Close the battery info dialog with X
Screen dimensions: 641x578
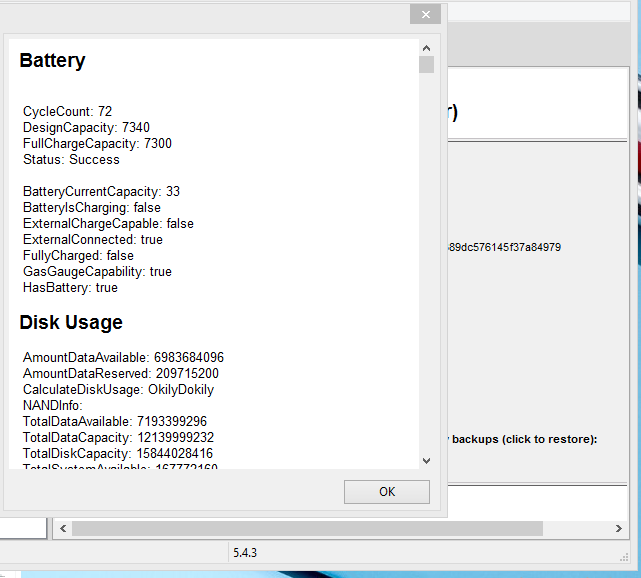click(x=426, y=15)
